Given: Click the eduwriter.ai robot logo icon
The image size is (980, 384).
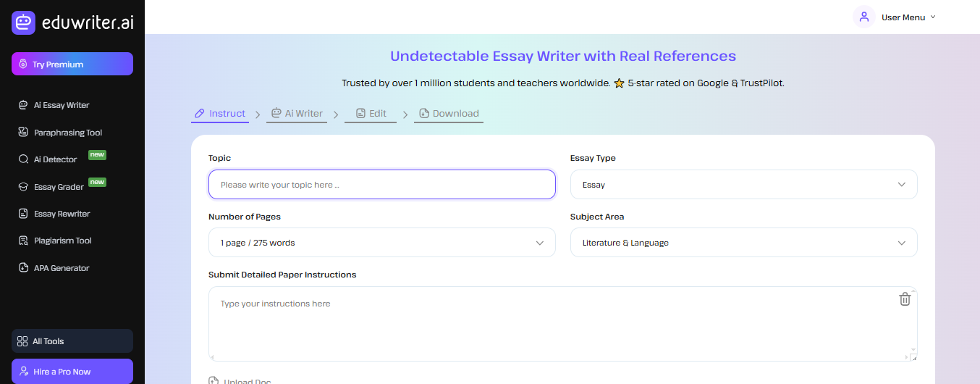Looking at the screenshot, I should 24,22.
